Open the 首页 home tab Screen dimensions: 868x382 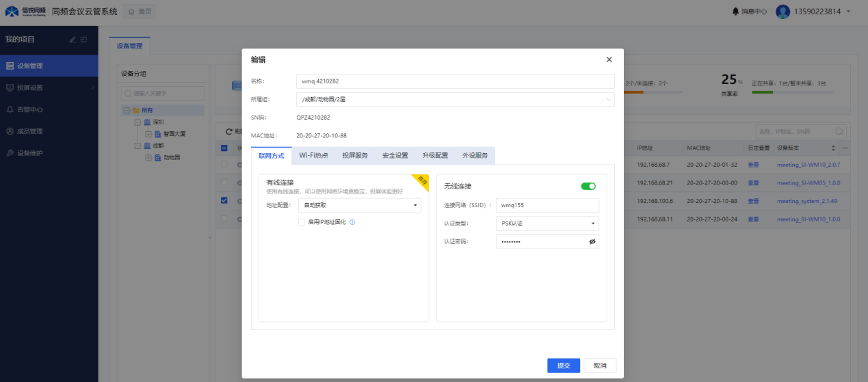(140, 12)
